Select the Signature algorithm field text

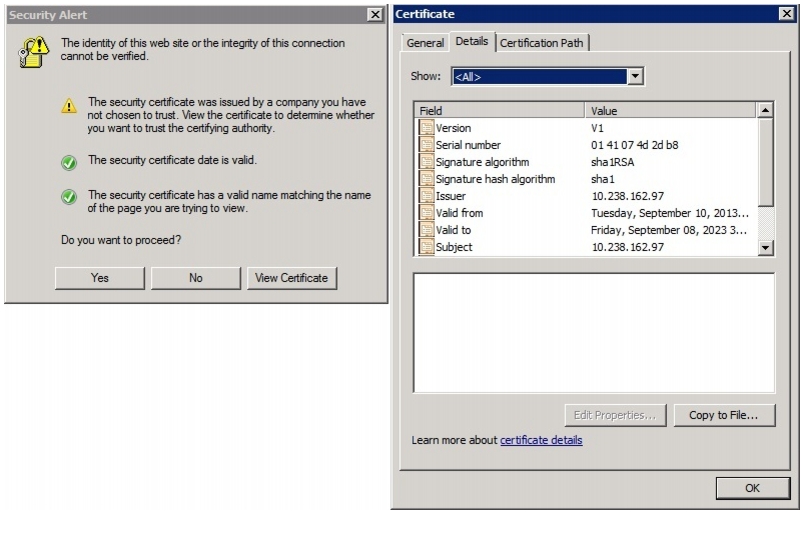pos(482,162)
